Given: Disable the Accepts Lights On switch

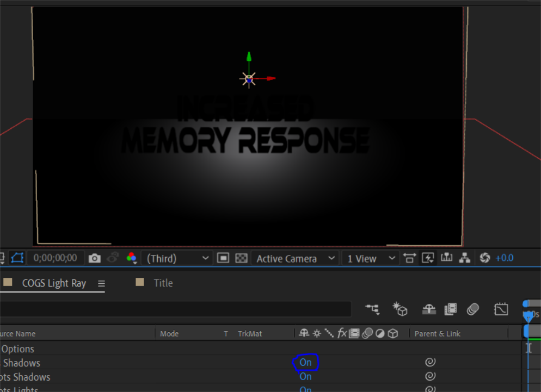Looking at the screenshot, I should pos(305,389).
